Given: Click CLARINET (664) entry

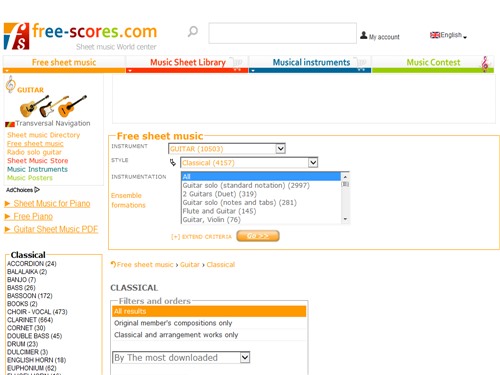Looking at the screenshot, I should point(30,320).
